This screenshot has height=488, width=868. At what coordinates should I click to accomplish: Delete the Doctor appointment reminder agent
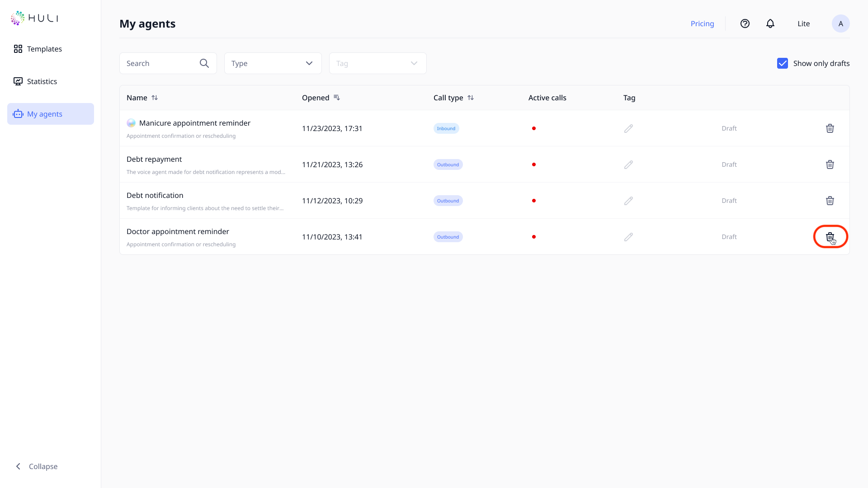(x=830, y=237)
